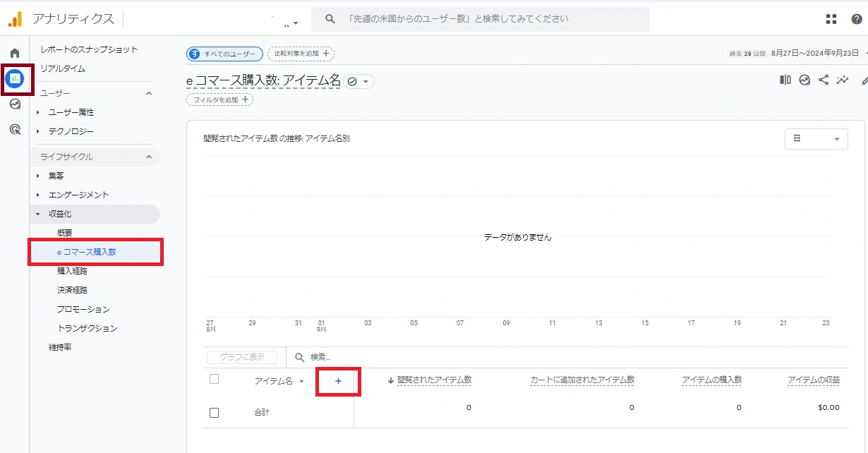
Task: Expand エンゲージメント tree item
Action: coord(38,195)
